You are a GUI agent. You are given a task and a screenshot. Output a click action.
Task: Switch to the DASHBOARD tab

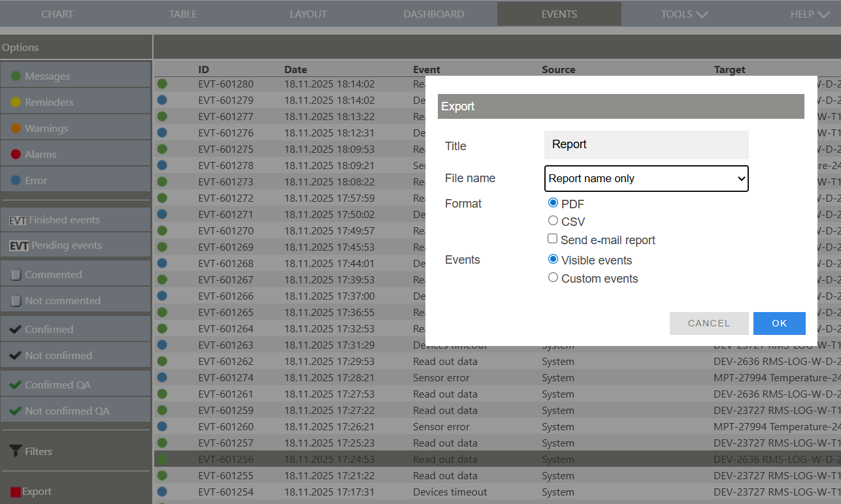coord(433,13)
